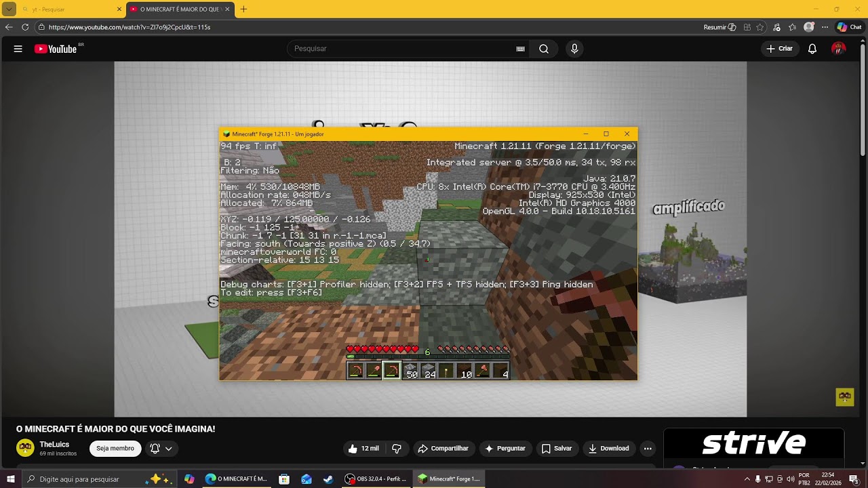Click the yellow channel watermark on video

[844, 397]
